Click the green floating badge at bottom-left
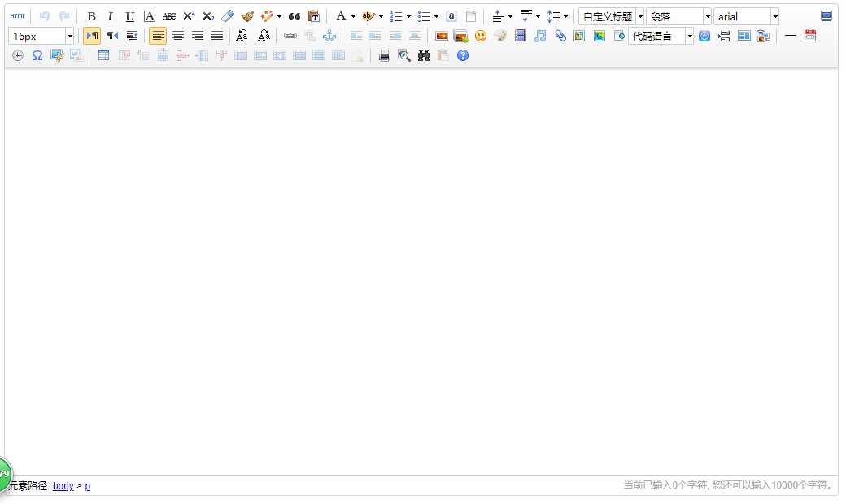Image resolution: width=846 pixels, height=504 pixels. [5, 475]
